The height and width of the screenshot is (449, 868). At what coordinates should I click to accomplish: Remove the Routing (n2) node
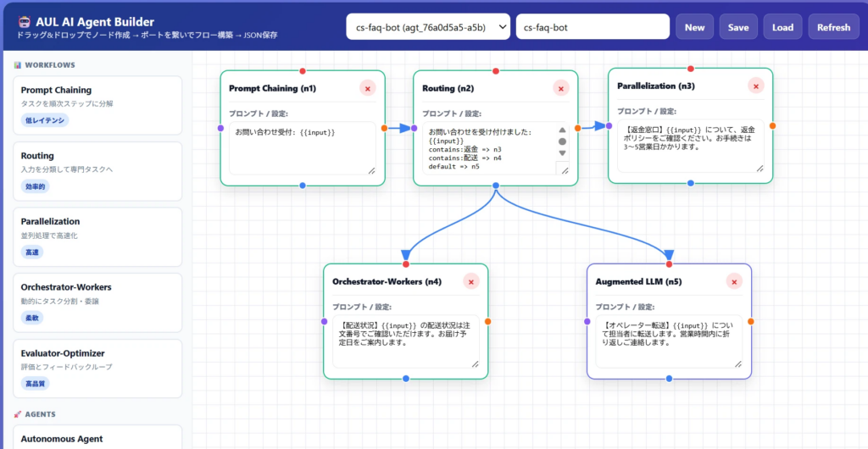click(560, 88)
